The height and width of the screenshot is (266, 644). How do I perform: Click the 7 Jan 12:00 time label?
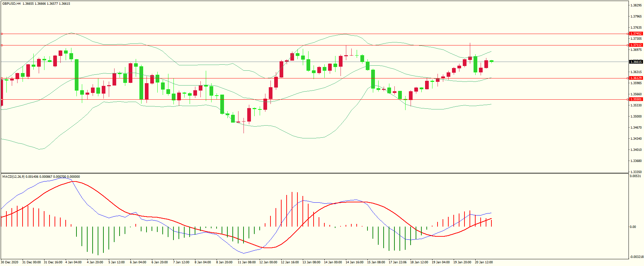181,262
